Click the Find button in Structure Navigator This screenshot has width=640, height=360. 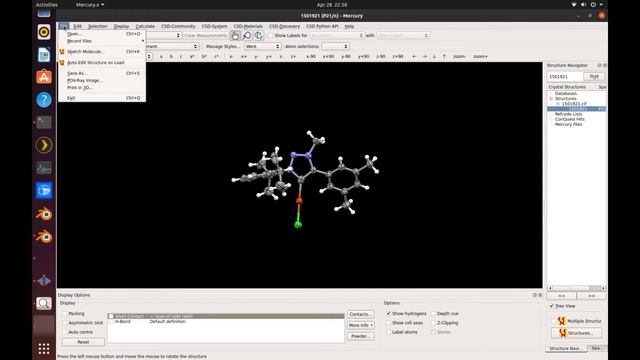click(594, 76)
